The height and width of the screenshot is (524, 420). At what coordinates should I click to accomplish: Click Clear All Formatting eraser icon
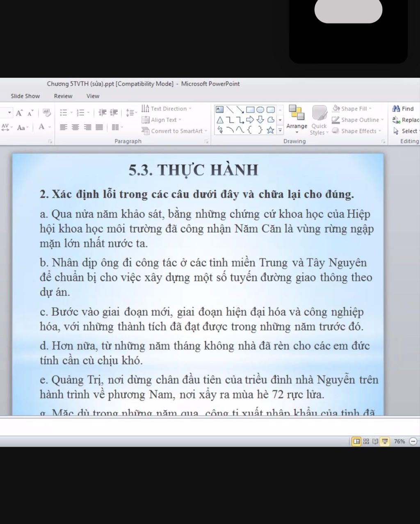[x=46, y=112]
